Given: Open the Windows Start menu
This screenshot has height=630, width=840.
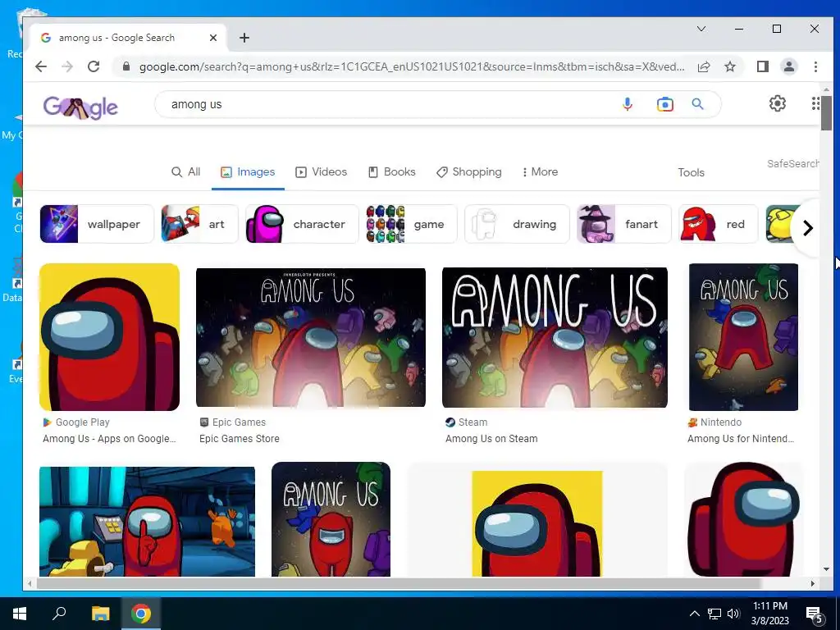Looking at the screenshot, I should 20,614.
